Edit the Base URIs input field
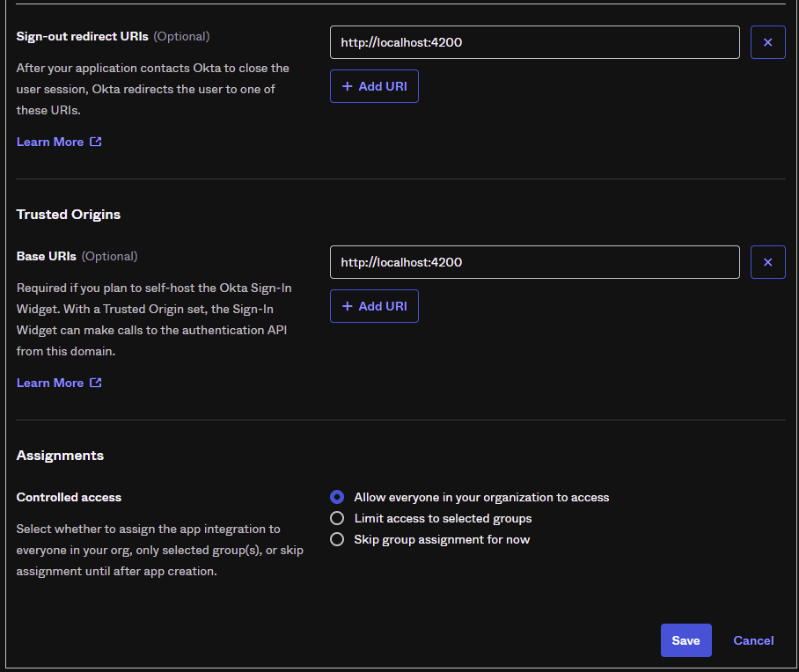The width and height of the screenshot is (799, 672). tap(534, 262)
